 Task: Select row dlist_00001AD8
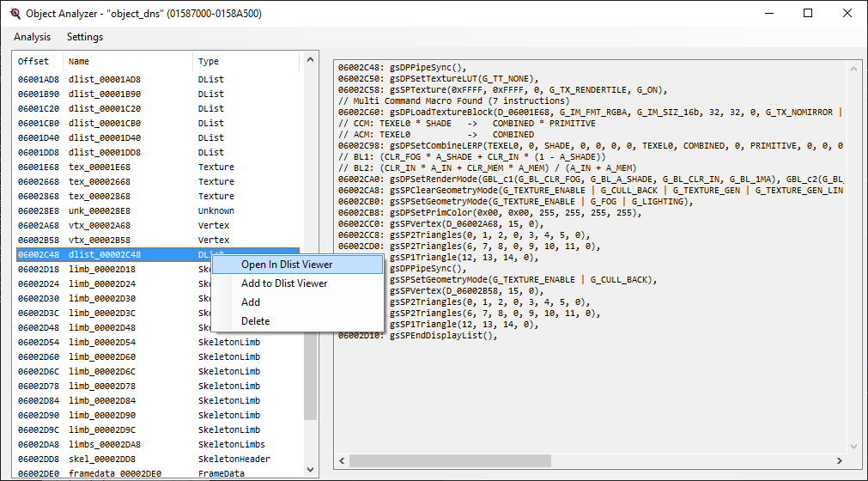point(158,80)
